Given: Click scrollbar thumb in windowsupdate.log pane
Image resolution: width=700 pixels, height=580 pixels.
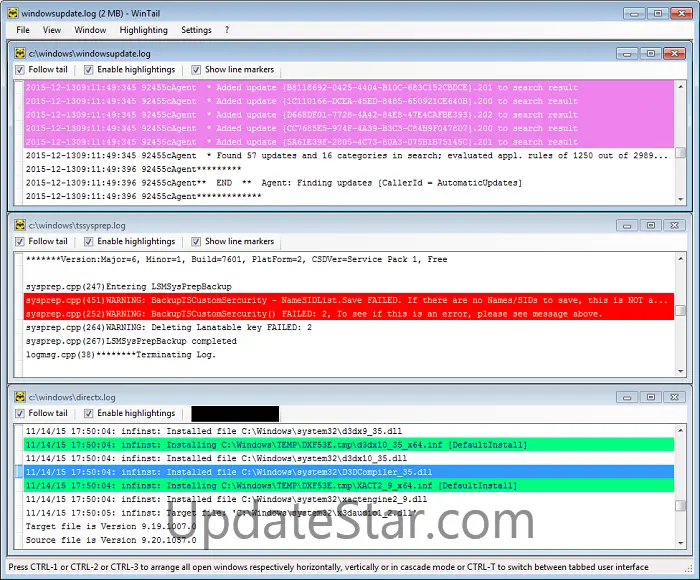Looking at the screenshot, I should pyautogui.click(x=680, y=153).
